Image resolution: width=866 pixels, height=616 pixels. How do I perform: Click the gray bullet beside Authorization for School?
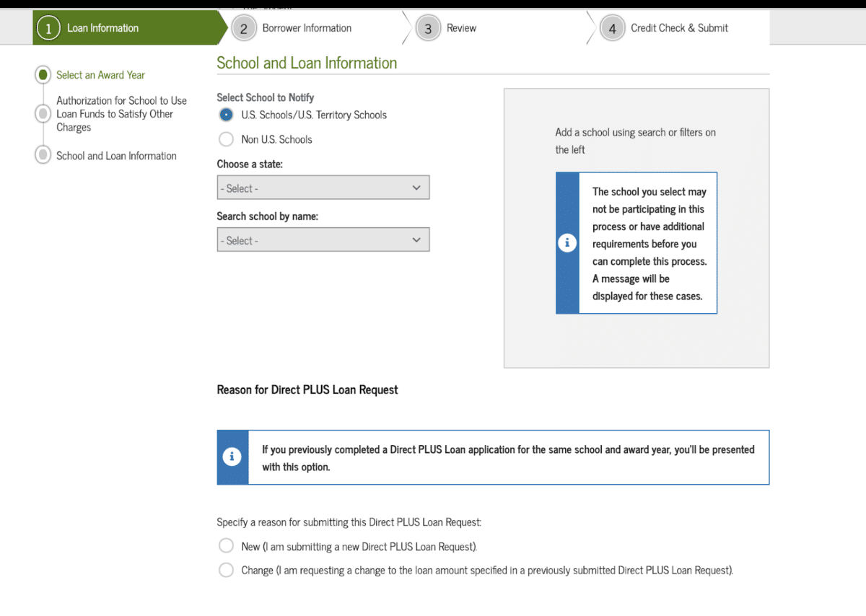pyautogui.click(x=43, y=113)
